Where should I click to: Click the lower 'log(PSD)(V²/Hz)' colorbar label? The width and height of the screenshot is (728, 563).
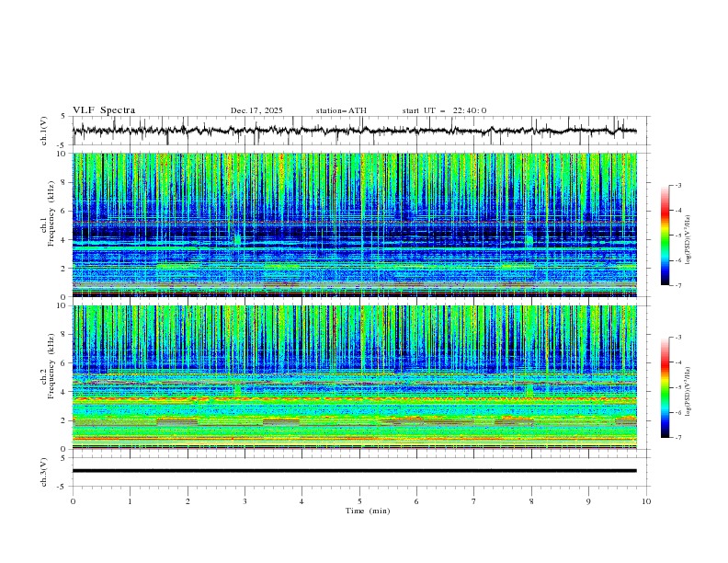tap(688, 391)
